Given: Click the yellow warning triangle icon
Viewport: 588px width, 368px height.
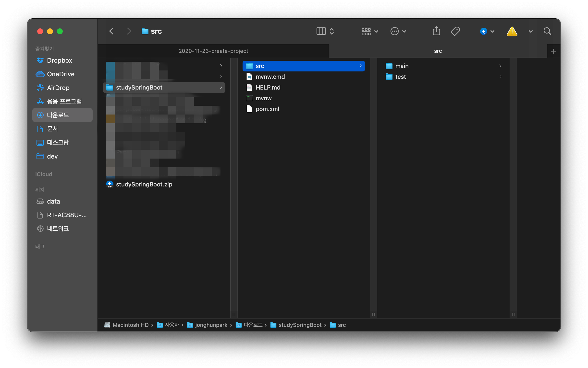Looking at the screenshot, I should 512,31.
